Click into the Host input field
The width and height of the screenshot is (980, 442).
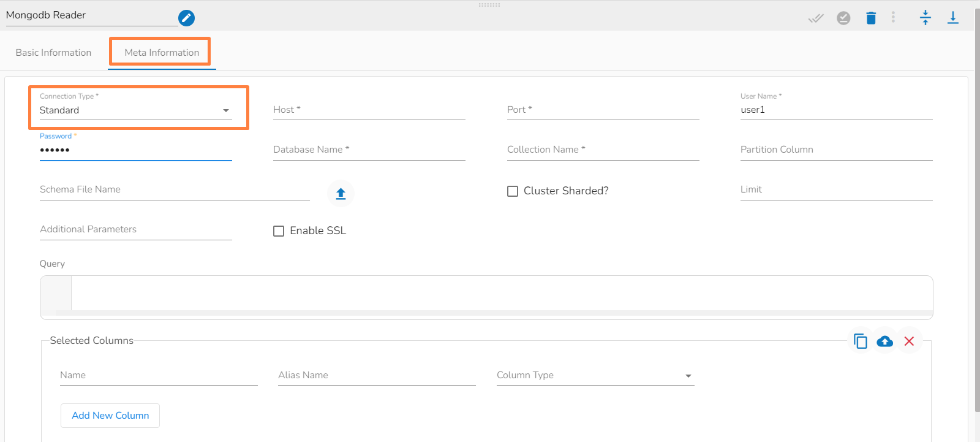(x=369, y=110)
